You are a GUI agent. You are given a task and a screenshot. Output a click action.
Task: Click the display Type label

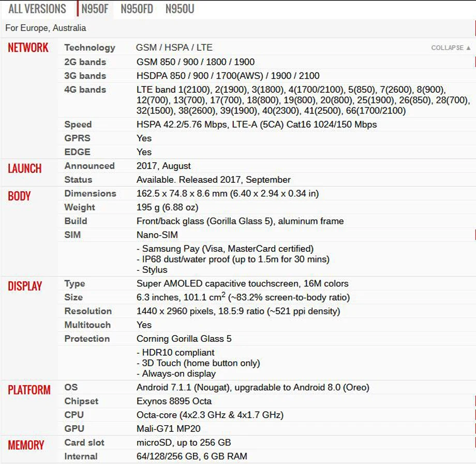pos(75,284)
